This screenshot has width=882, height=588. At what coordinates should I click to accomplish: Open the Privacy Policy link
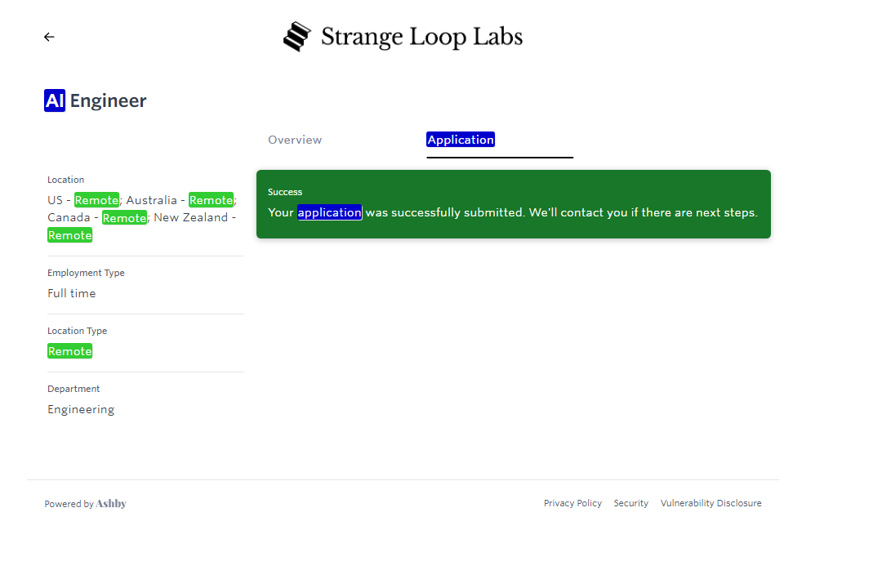(572, 503)
